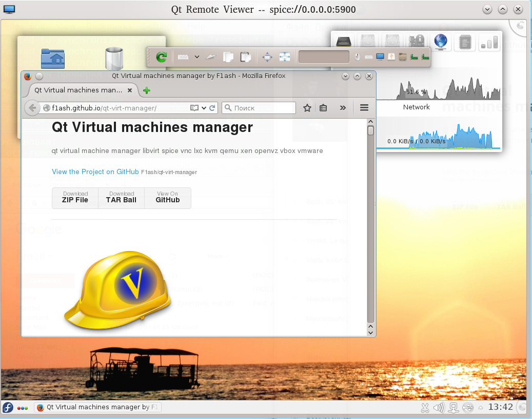Screen dimensions: 532x419
Task: Open the Firefox hamburger menu
Action: tap(364, 108)
